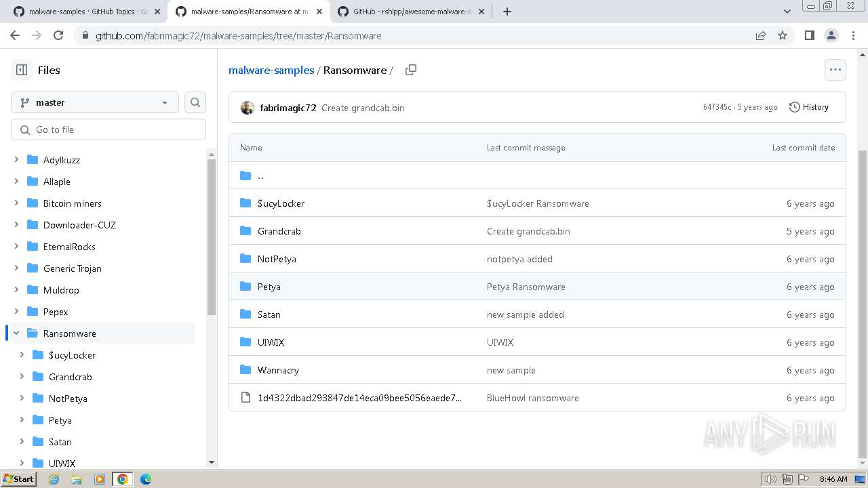
Task: Copy the path with the copy icon
Action: click(410, 70)
